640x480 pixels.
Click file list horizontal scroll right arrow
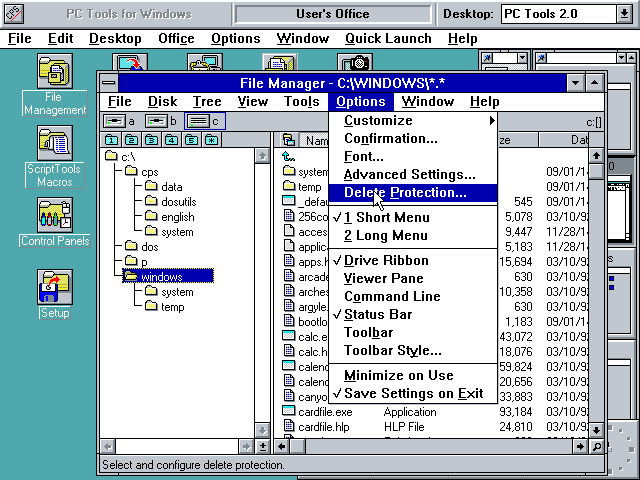click(580, 447)
